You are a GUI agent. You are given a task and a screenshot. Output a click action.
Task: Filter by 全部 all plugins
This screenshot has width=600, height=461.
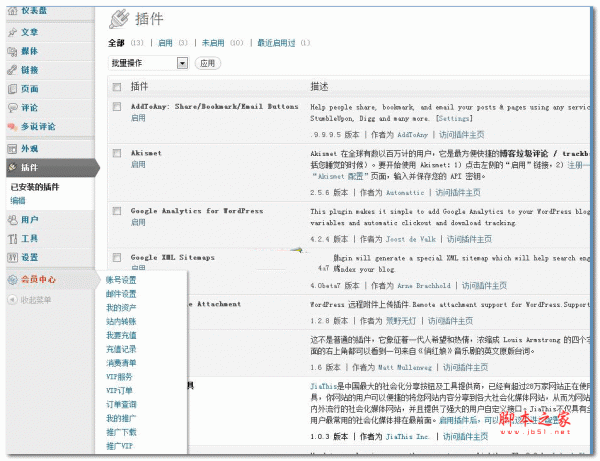(x=116, y=43)
